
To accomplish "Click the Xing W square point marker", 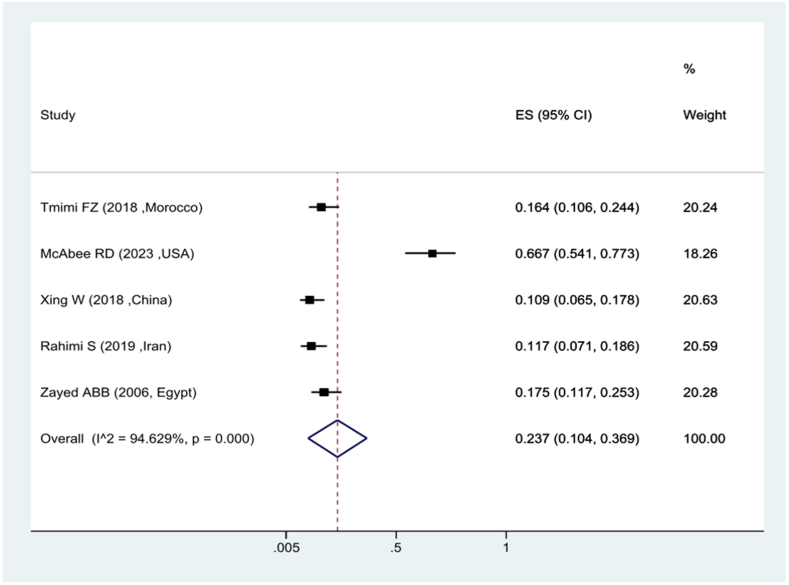I will [310, 300].
